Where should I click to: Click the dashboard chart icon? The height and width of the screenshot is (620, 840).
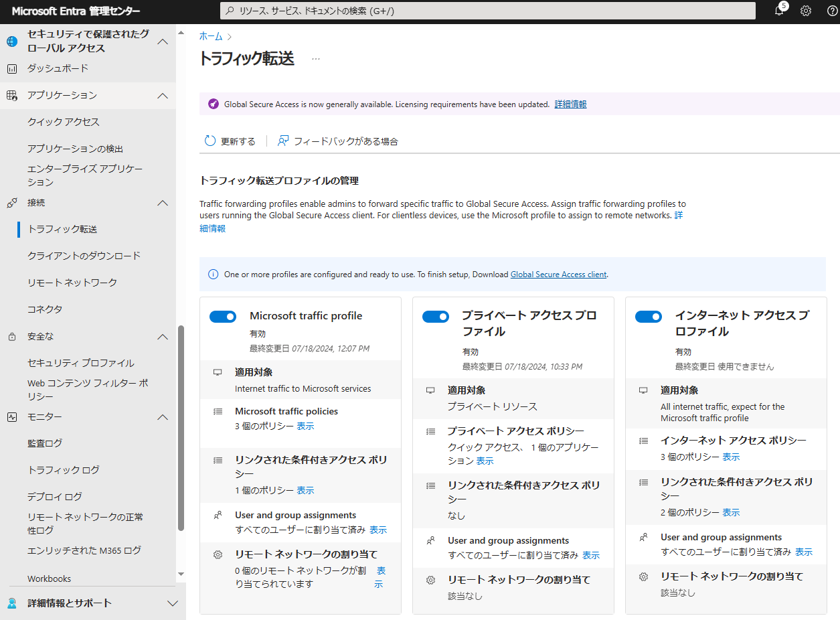(x=11, y=68)
